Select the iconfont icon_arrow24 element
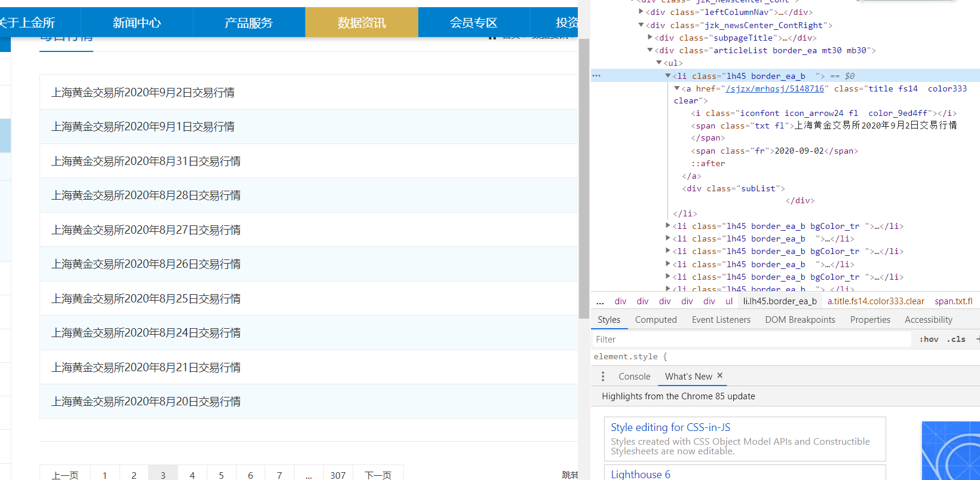The image size is (980, 480). click(x=824, y=113)
